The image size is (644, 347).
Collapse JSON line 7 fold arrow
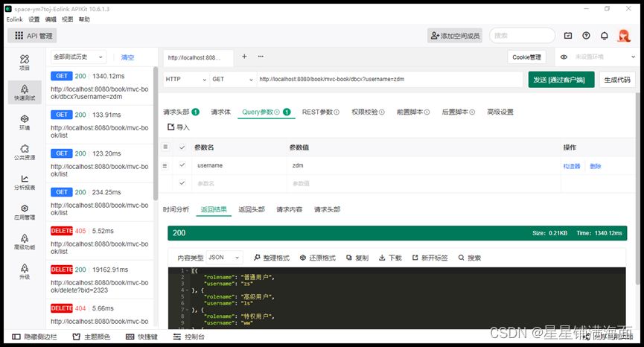[188, 310]
